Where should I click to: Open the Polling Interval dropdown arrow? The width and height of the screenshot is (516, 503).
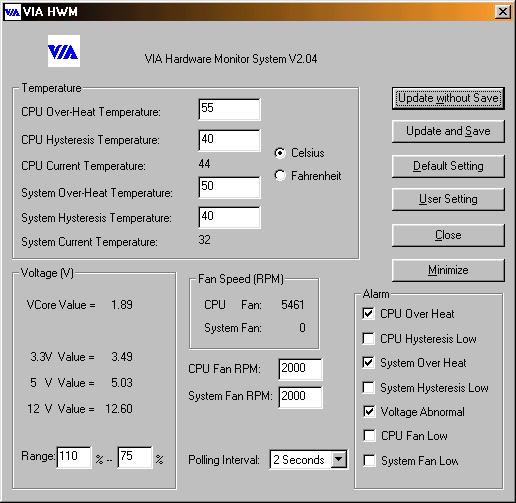(339, 460)
